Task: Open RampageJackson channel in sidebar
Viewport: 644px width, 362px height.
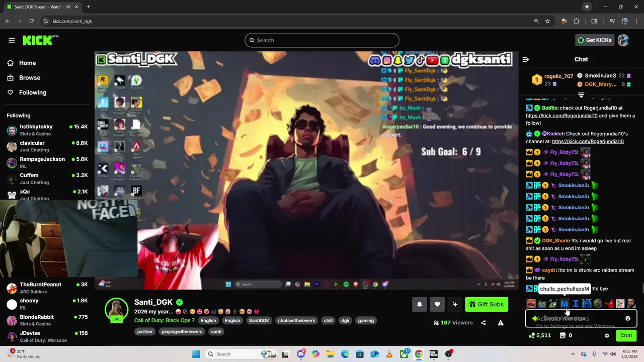Action: tap(47, 162)
